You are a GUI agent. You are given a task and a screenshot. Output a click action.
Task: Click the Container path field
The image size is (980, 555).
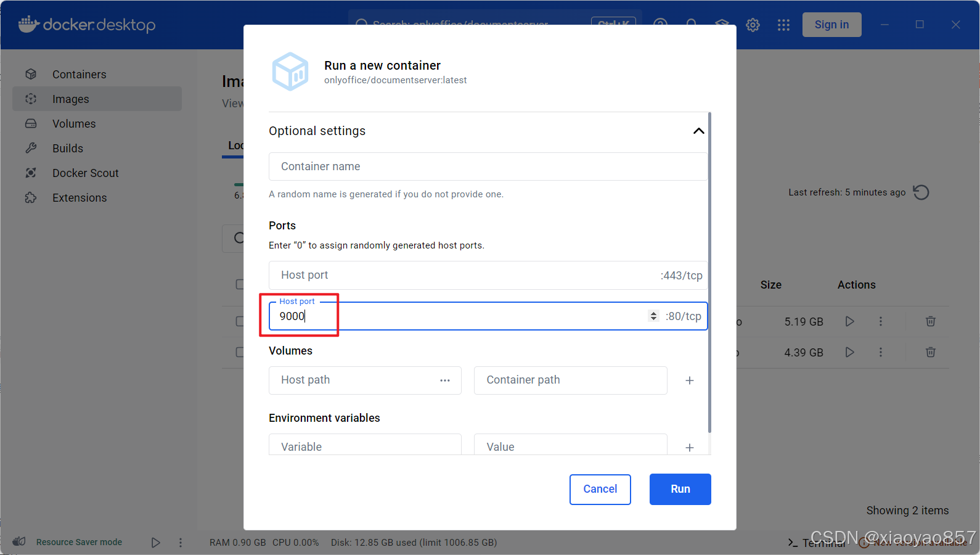click(x=570, y=380)
